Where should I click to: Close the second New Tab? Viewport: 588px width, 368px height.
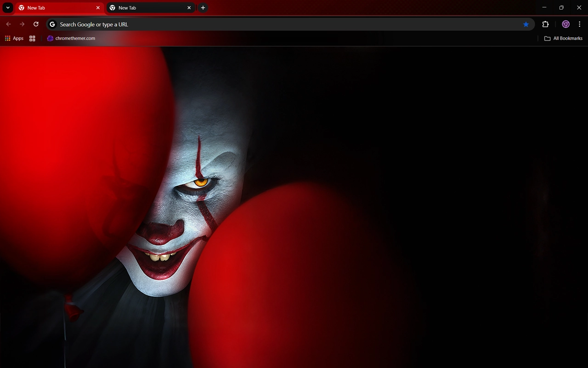pos(189,8)
